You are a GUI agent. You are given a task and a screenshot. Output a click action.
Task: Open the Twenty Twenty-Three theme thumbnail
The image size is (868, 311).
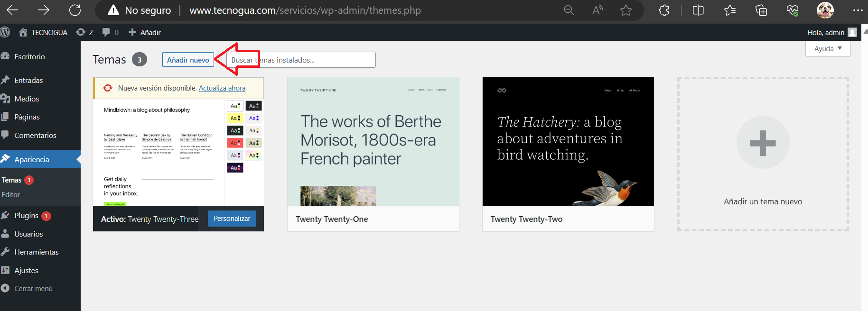point(178,152)
